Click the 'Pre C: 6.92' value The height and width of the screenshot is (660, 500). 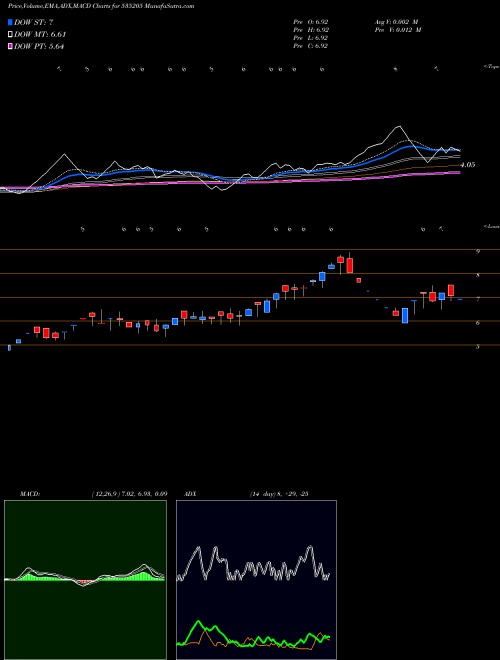pyautogui.click(x=311, y=46)
